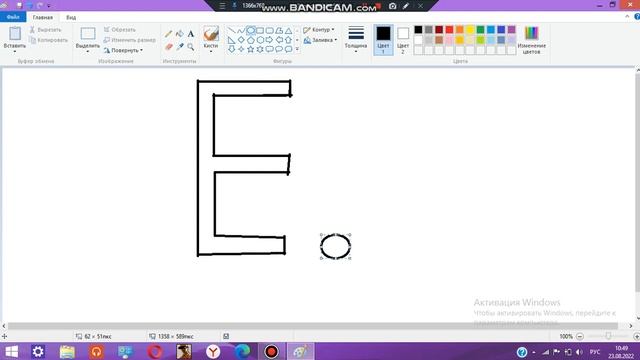Open the Вставить paste dropdown arrow

[15, 51]
